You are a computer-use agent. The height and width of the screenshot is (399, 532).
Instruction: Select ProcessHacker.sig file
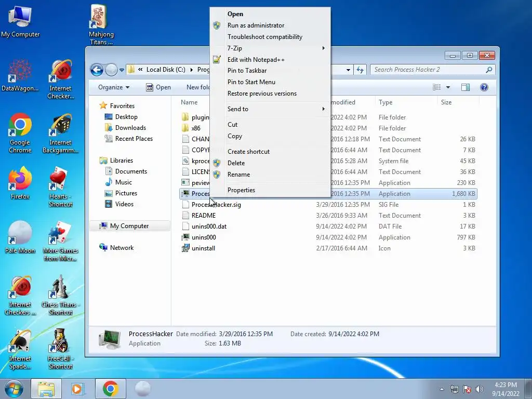pos(216,205)
